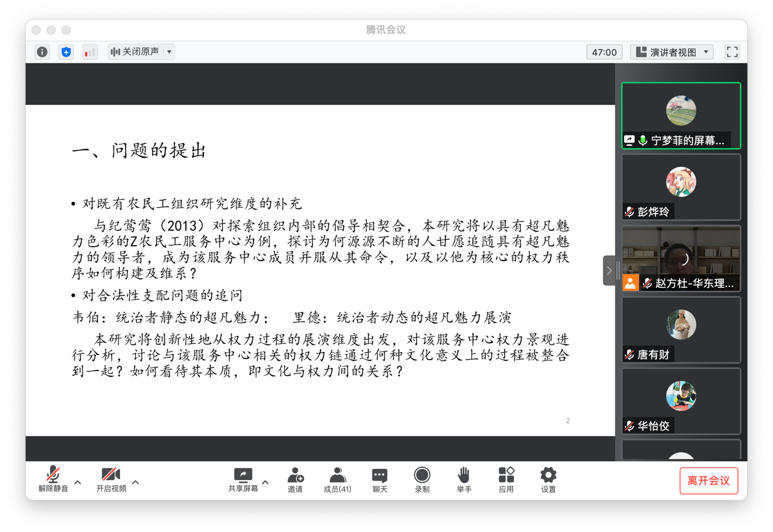Enter full screen mode
Viewport: 773px width, 532px height.
point(732,52)
